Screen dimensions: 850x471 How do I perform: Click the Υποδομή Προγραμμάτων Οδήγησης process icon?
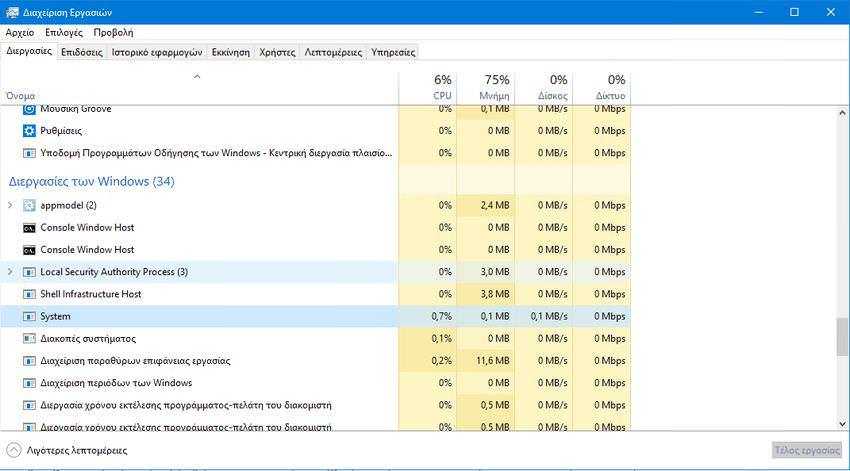tap(29, 153)
